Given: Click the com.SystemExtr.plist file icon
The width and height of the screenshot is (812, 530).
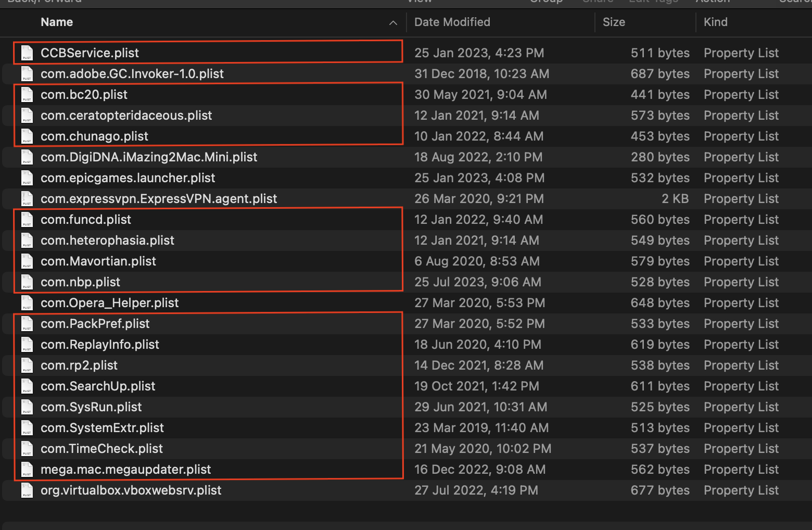Looking at the screenshot, I should 27,427.
